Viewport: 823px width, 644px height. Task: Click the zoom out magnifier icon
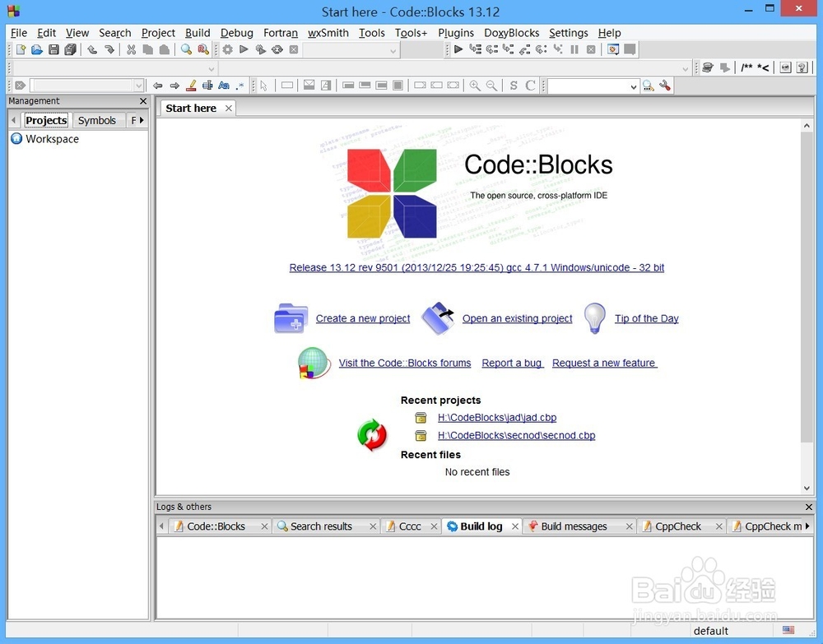(x=492, y=86)
